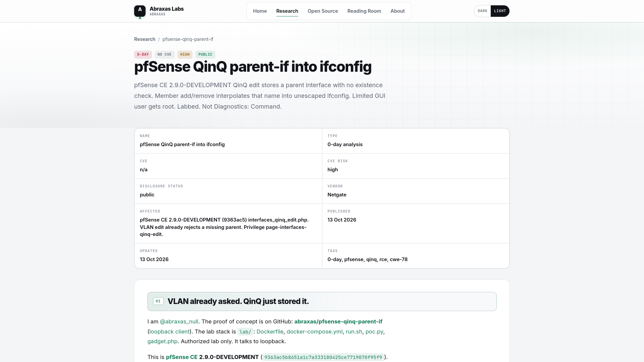Go to Open Source nav item
This screenshot has width=644, height=362.
pyautogui.click(x=323, y=11)
